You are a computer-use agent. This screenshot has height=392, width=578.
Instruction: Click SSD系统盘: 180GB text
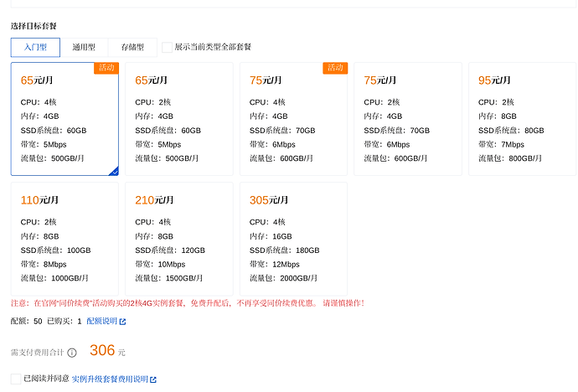pos(285,250)
